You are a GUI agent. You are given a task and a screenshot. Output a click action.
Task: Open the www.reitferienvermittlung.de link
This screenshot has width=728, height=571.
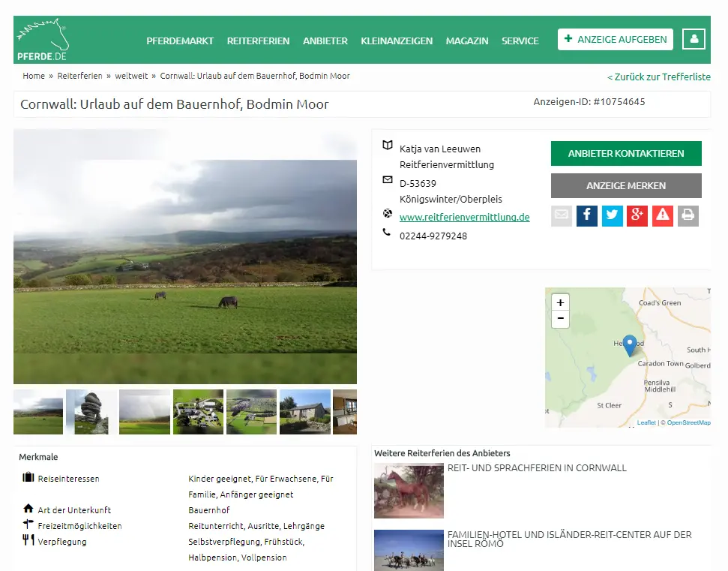(464, 218)
